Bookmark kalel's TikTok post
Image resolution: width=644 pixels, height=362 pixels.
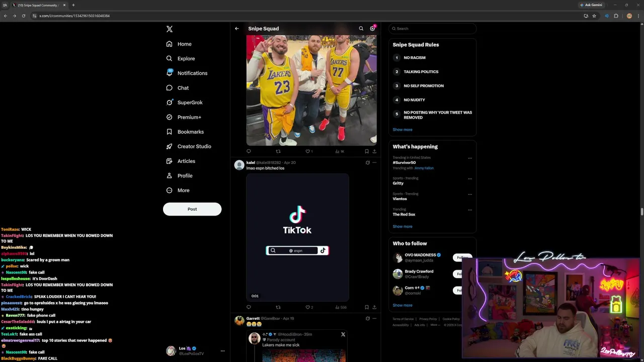[x=366, y=307]
